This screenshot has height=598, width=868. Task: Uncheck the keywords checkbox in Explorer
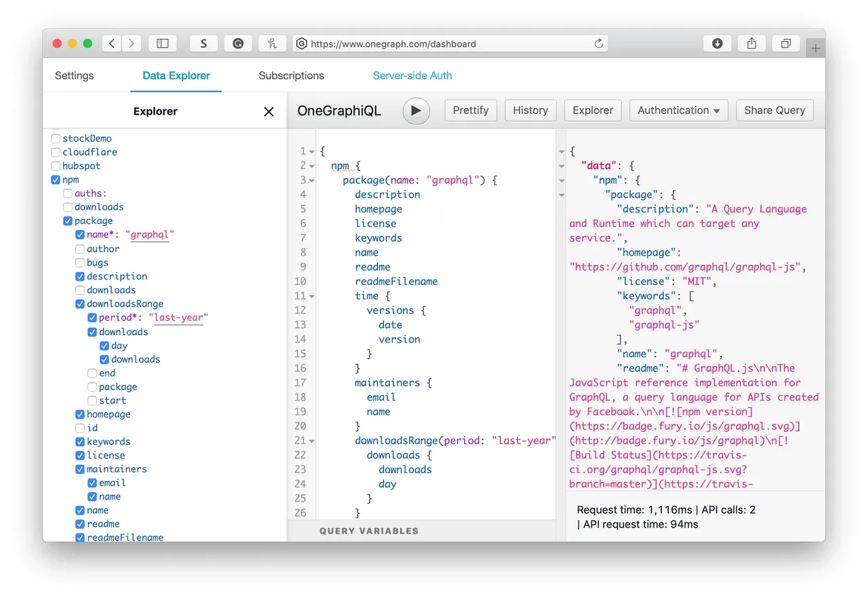coord(80,441)
